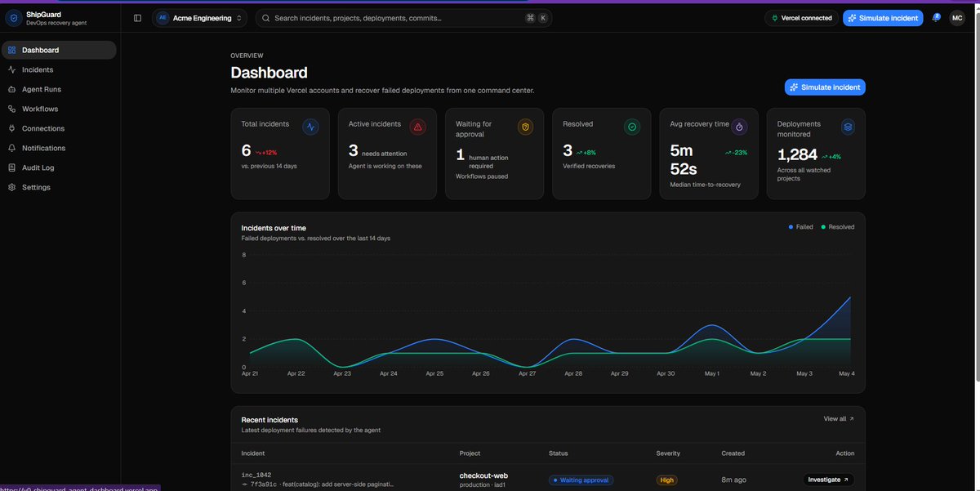Open Agent Runs via its robot icon

12,89
